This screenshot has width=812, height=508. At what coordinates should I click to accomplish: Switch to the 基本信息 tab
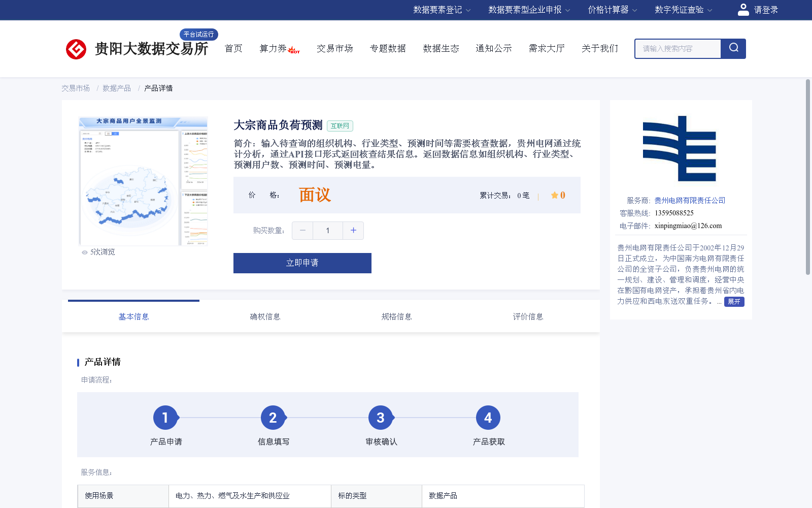click(x=133, y=316)
